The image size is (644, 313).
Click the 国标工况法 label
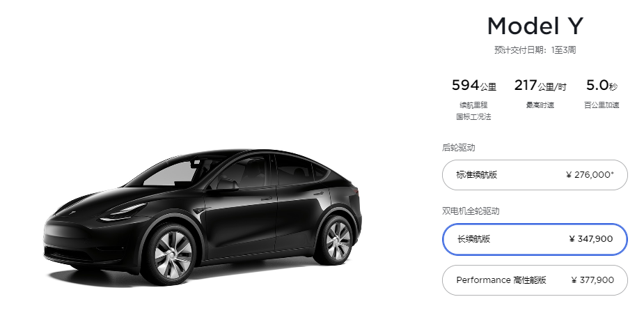tap(473, 117)
